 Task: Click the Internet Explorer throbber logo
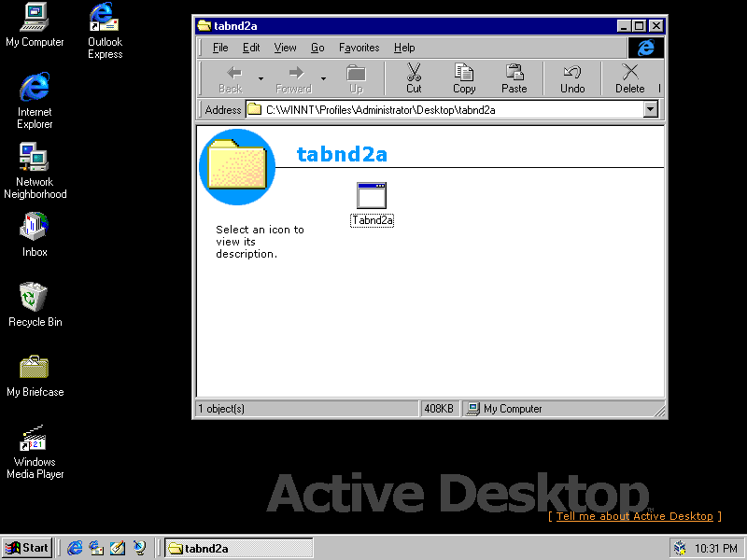pos(645,48)
